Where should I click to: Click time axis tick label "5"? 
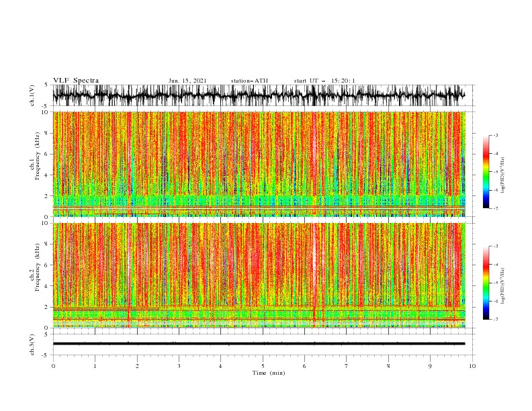pyautogui.click(x=263, y=366)
